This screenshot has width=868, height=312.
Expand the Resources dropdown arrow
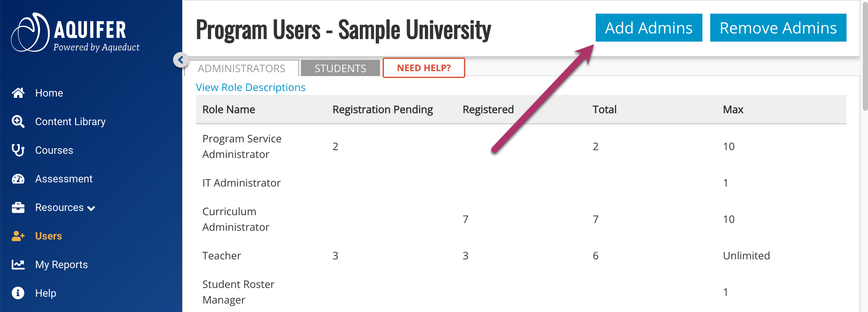[91, 208]
